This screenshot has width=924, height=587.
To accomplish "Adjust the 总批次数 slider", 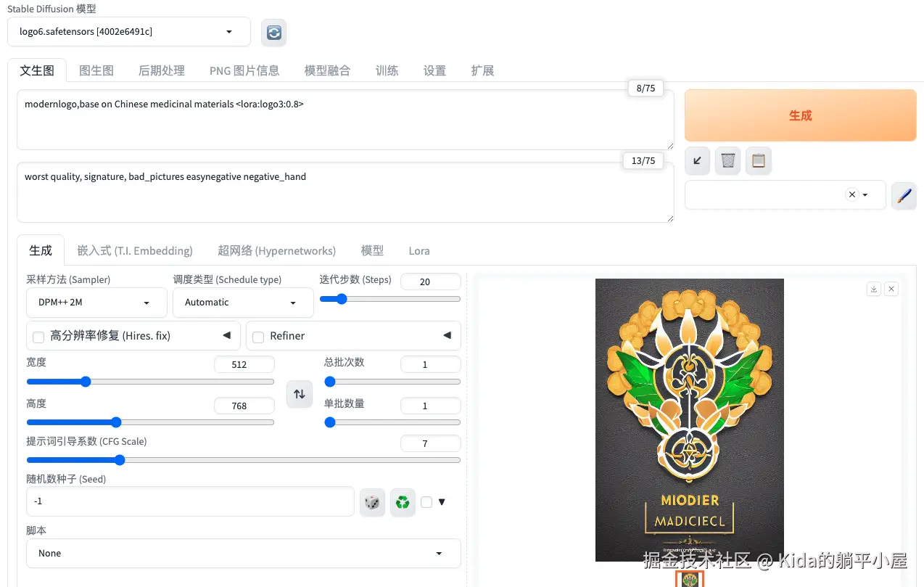I will pyautogui.click(x=392, y=382).
